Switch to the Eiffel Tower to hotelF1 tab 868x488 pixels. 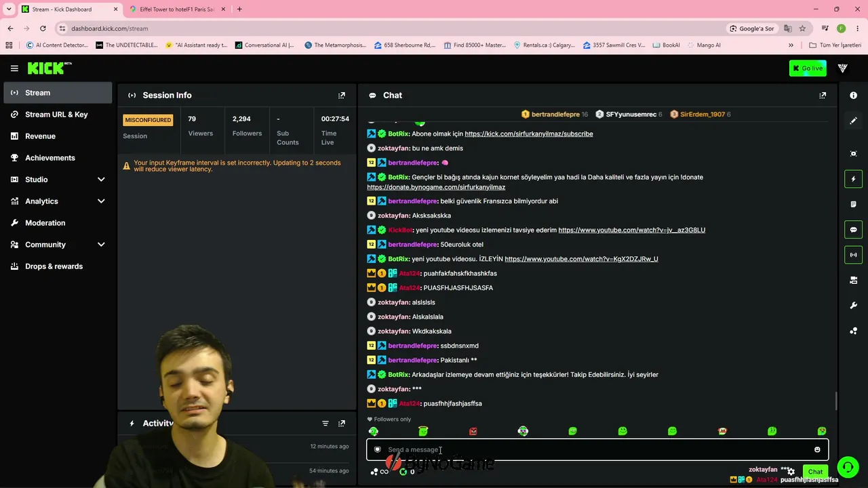pyautogui.click(x=176, y=9)
